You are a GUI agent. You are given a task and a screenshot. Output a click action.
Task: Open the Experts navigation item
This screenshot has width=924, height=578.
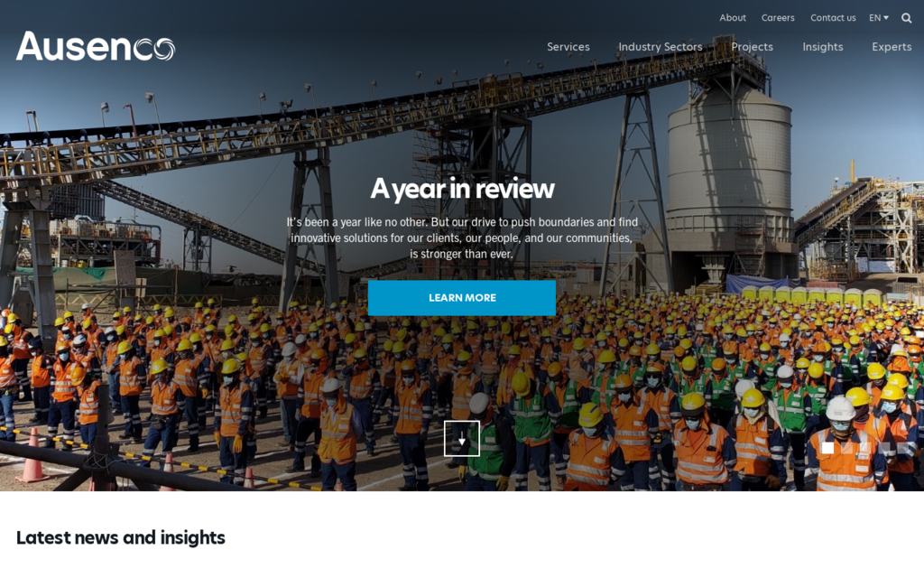(892, 46)
